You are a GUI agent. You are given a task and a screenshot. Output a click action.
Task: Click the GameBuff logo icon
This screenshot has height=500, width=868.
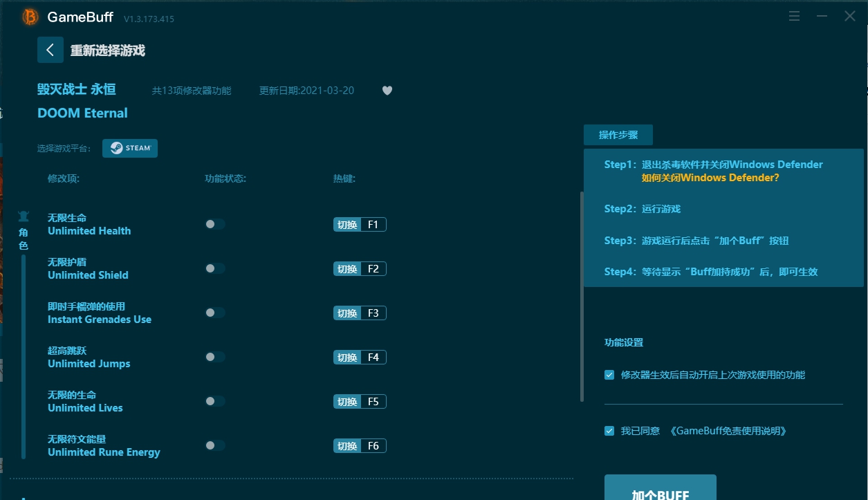(30, 17)
